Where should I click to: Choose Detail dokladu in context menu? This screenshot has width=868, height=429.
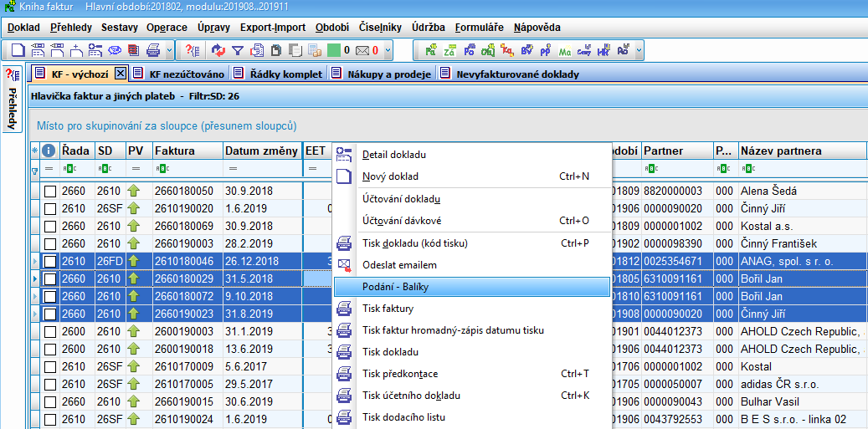tap(471, 155)
